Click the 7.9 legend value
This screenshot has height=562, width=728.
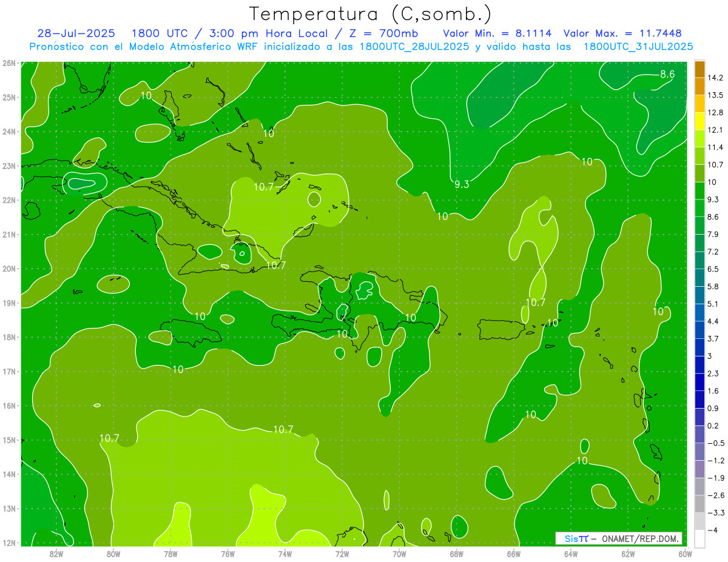[x=713, y=234]
